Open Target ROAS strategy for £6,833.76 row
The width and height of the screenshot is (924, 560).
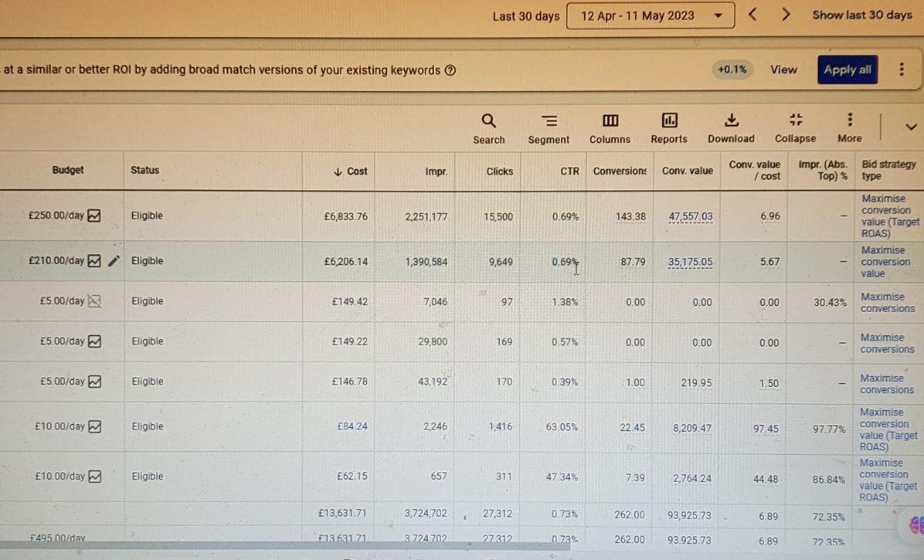(x=890, y=216)
